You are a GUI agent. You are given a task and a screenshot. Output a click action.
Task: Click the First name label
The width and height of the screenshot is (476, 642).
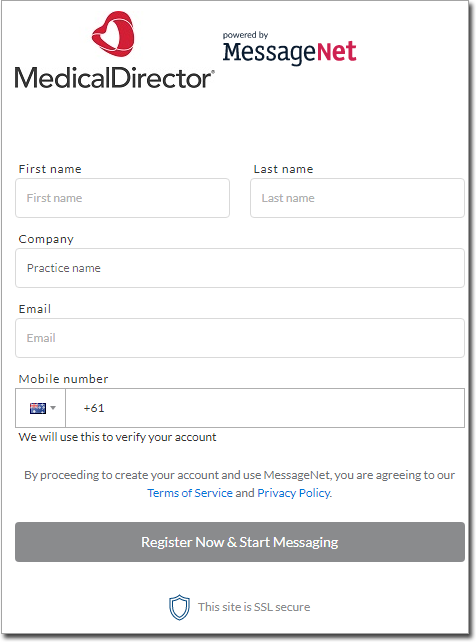[50, 169]
